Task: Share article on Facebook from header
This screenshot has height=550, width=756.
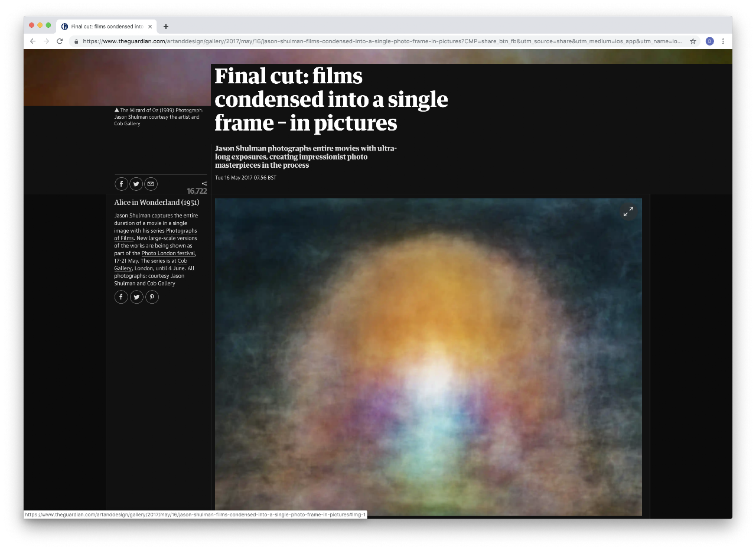Action: (x=121, y=184)
